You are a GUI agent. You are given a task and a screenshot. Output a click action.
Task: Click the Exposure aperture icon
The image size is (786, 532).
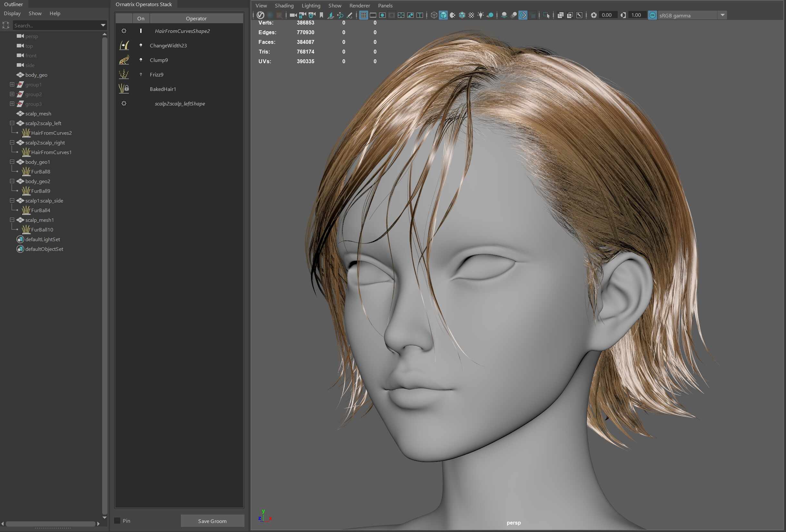point(594,15)
